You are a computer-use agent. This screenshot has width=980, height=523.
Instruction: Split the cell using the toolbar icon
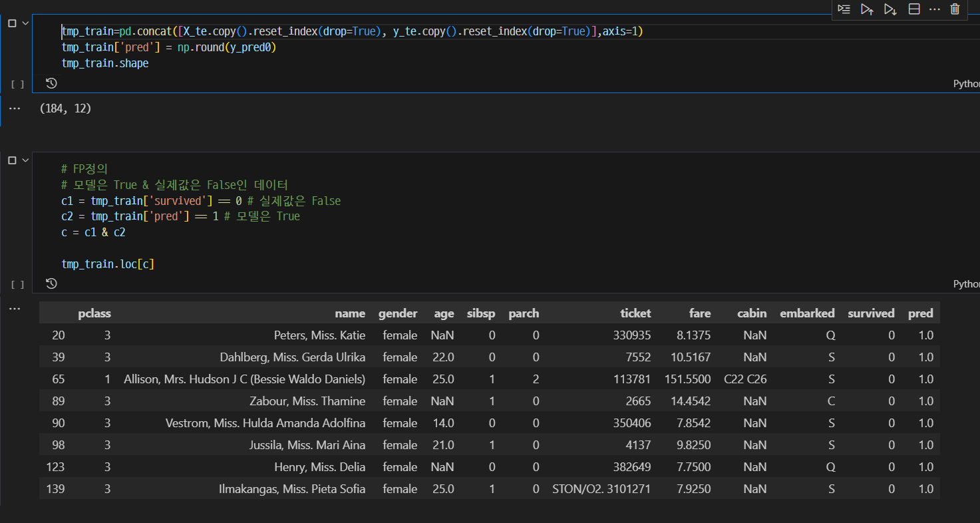tap(914, 9)
